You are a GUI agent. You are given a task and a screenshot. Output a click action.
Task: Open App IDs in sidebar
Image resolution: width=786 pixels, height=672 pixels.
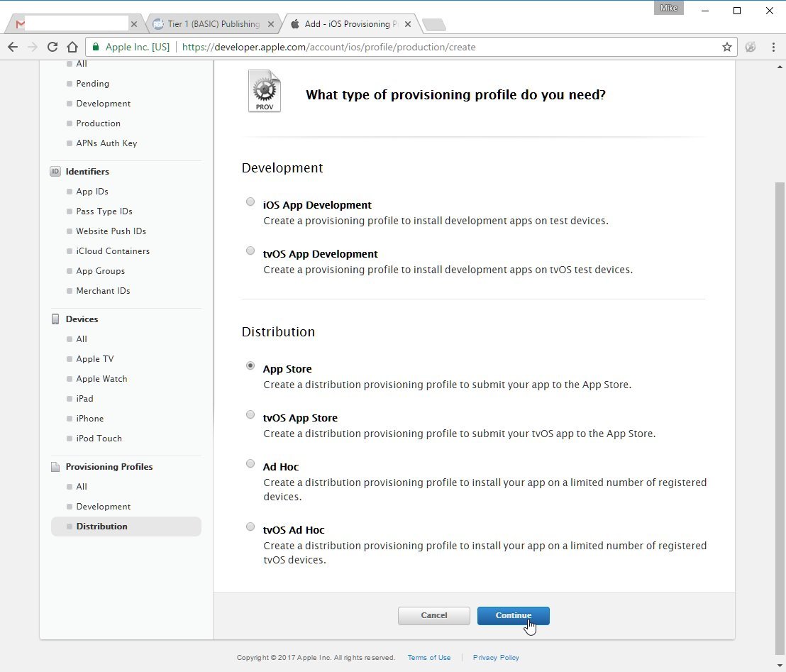pos(92,192)
